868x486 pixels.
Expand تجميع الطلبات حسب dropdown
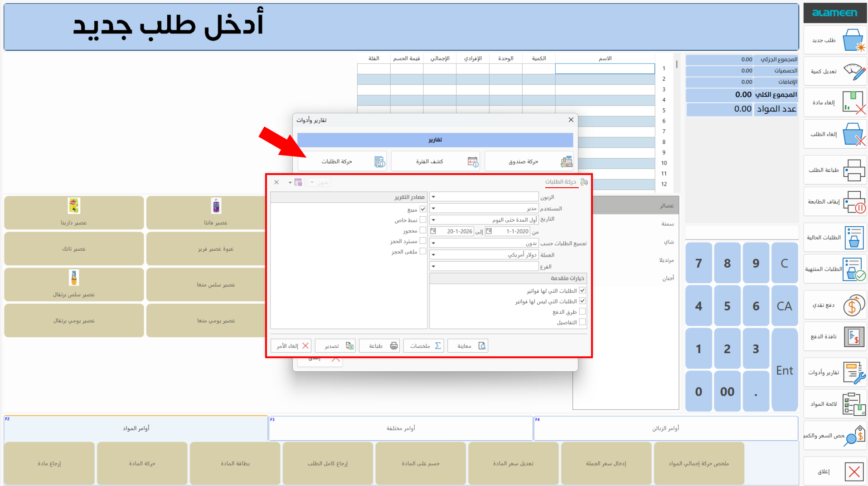click(x=433, y=243)
